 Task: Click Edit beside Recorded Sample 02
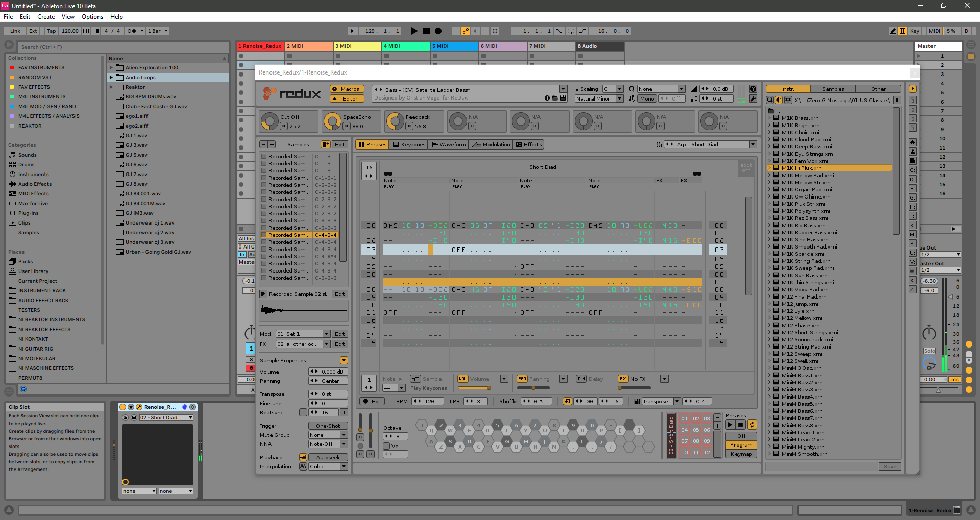point(340,294)
